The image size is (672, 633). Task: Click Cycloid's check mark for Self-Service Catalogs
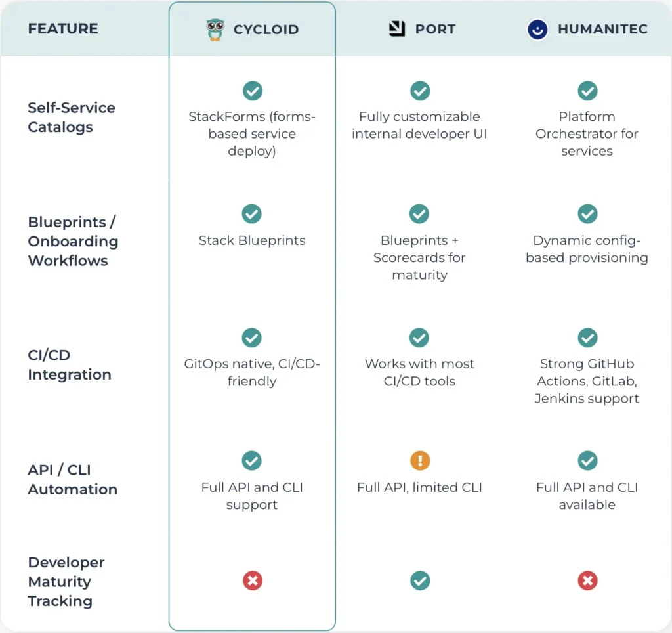(x=253, y=91)
